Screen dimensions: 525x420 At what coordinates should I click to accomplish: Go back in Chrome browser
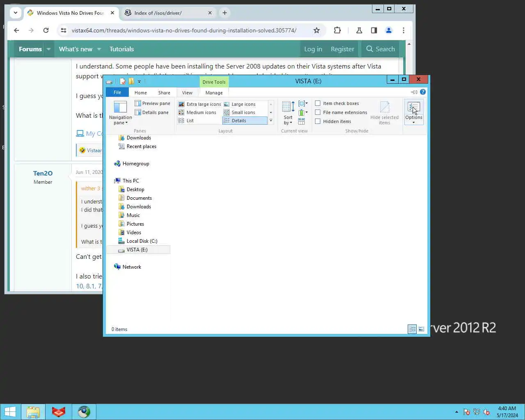[16, 30]
